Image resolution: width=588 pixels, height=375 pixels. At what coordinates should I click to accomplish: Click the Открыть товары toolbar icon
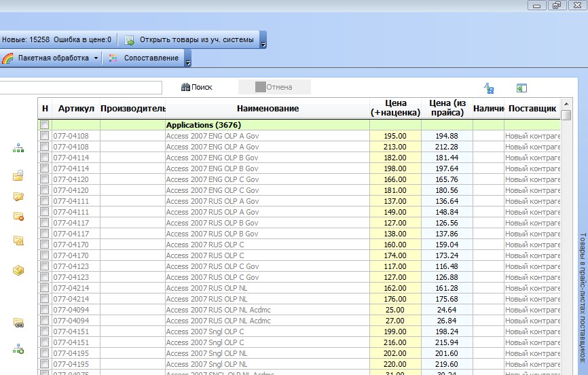(x=130, y=40)
